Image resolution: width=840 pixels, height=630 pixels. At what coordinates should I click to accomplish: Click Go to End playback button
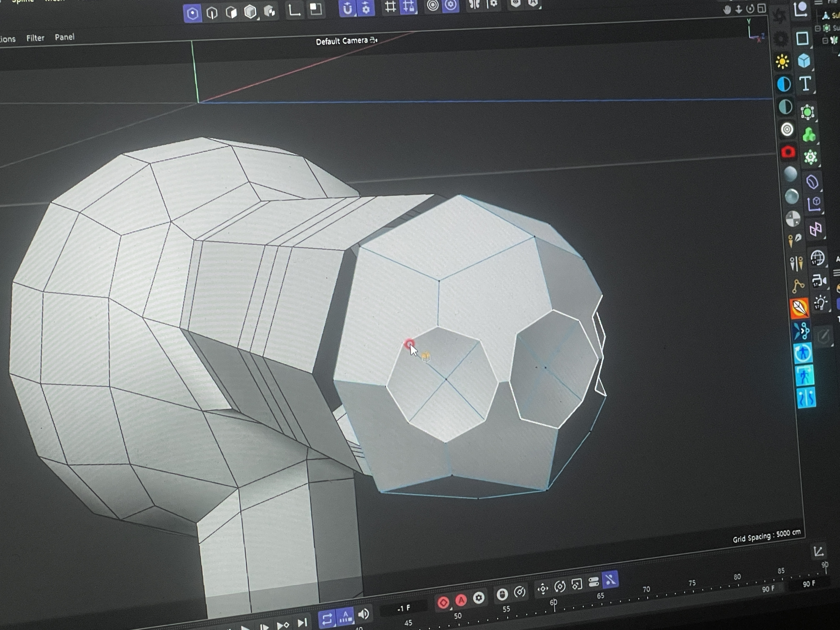[302, 623]
